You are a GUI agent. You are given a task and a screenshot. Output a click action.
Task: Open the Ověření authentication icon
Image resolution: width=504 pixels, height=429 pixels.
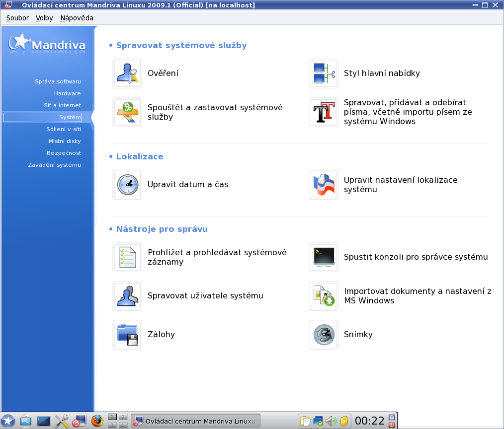point(127,73)
